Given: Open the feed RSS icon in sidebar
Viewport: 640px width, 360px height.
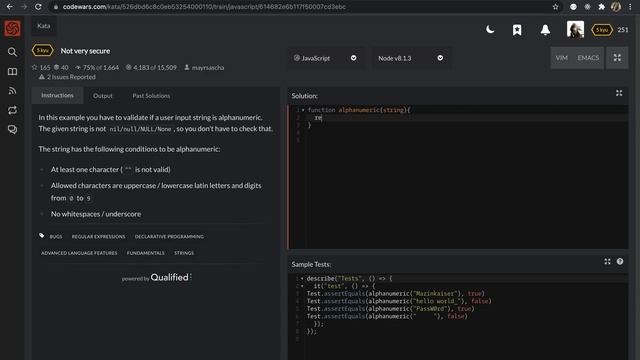Looking at the screenshot, I should [12, 91].
